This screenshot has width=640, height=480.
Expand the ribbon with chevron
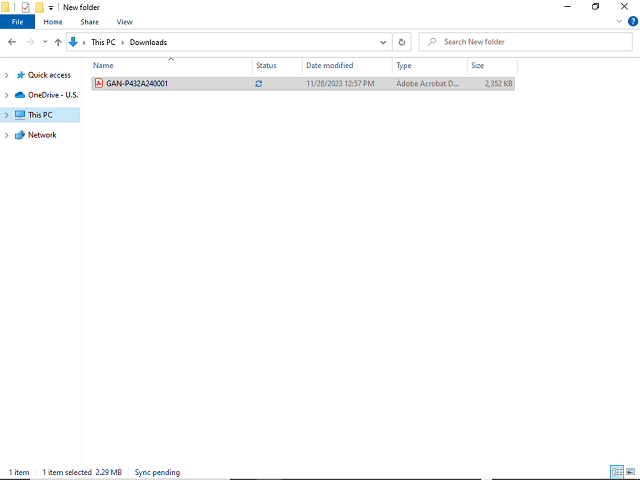pos(619,21)
